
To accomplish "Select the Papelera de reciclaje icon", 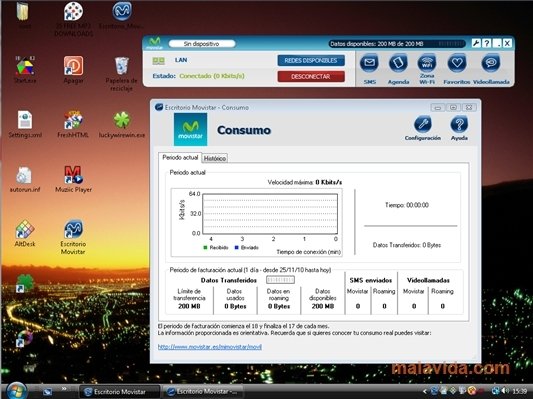I will pyautogui.click(x=121, y=74).
